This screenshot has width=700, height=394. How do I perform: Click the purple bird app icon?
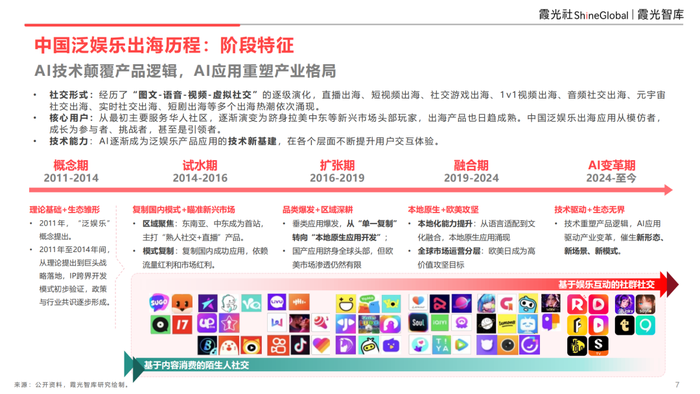coord(392,345)
